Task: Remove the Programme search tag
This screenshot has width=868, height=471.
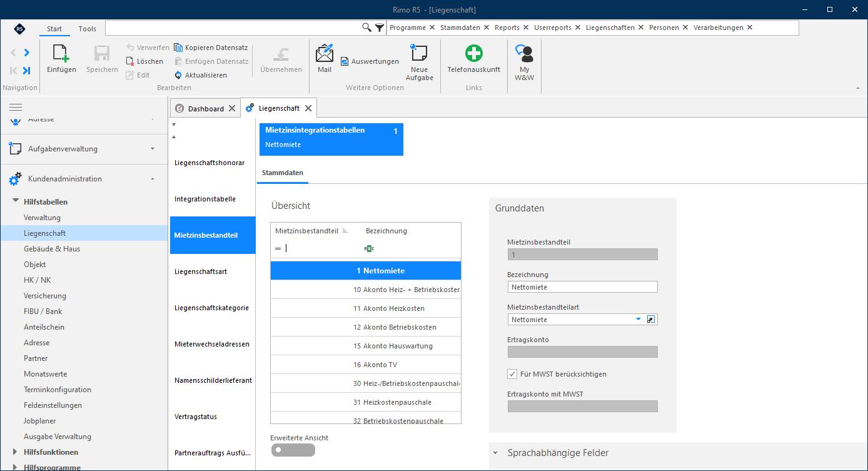Action: tap(431, 28)
